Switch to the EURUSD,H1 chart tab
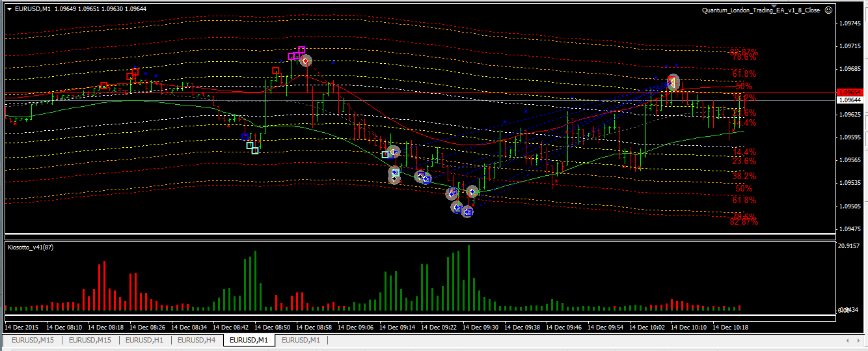Image resolution: width=868 pixels, height=351 pixels. 144,340
